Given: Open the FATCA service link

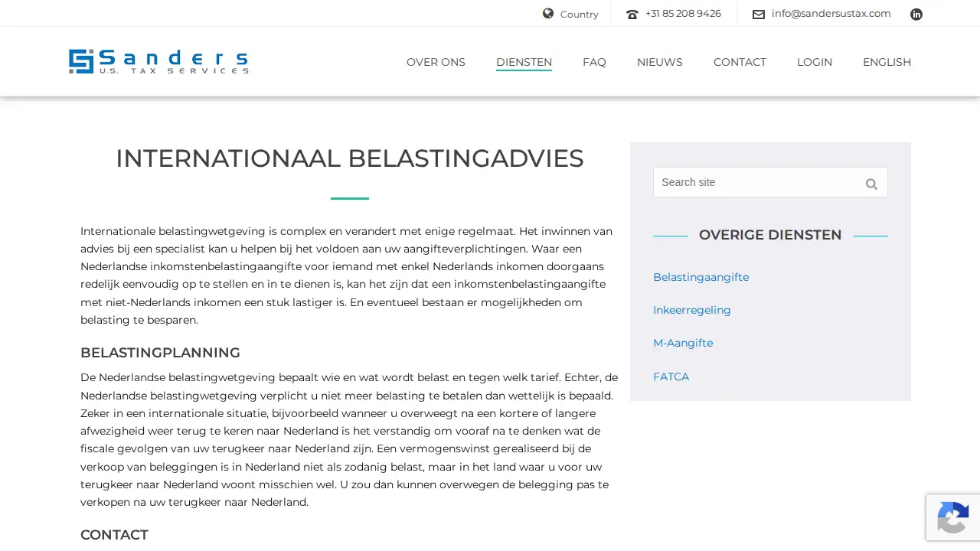Looking at the screenshot, I should [671, 377].
